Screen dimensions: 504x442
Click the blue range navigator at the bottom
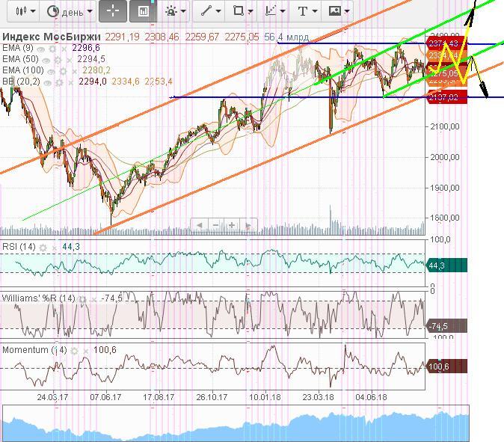point(236,423)
